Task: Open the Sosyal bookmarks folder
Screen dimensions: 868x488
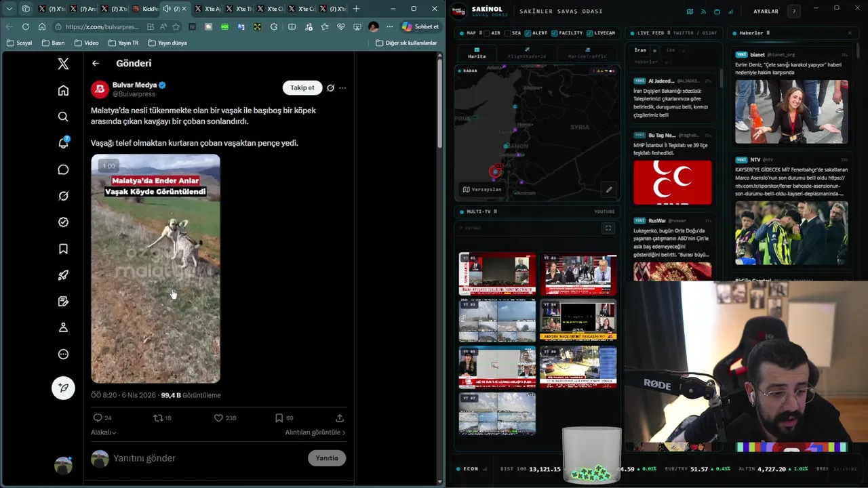Action: coord(19,43)
